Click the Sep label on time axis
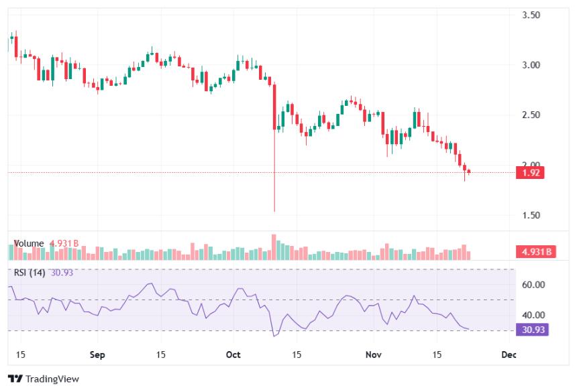Viewport: 577px width, 392px height. [x=97, y=353]
